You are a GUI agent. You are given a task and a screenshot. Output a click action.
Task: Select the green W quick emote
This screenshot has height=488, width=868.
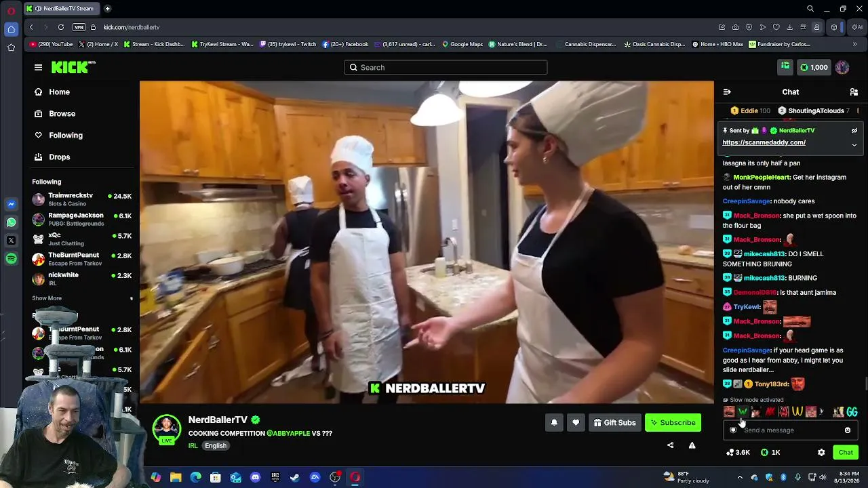coord(743,411)
